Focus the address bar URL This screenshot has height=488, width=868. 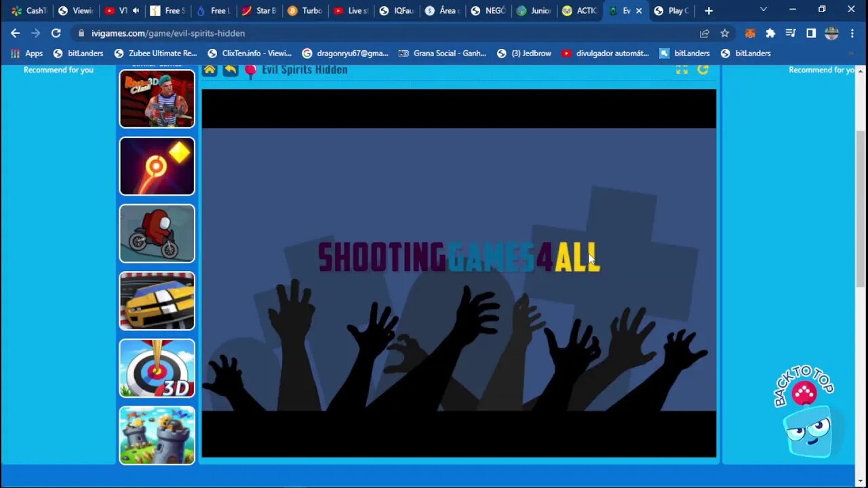(x=168, y=33)
